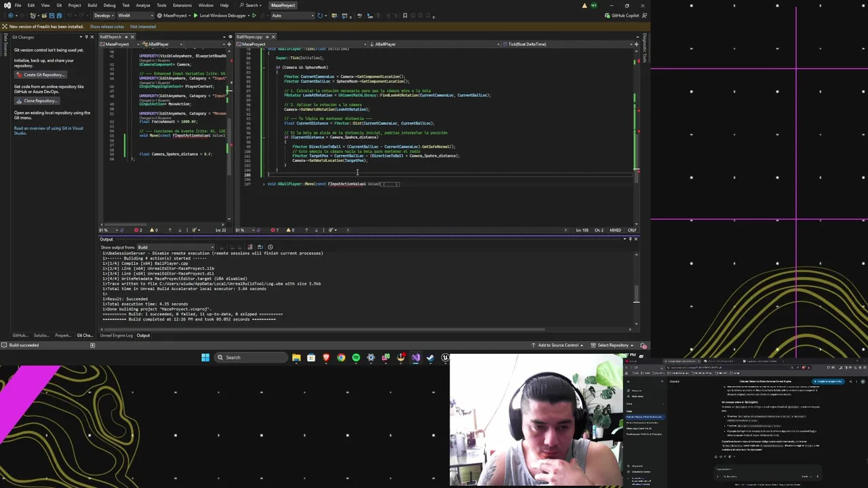
Task: Switch to the Unreal Engine Log tab
Action: click(117, 335)
